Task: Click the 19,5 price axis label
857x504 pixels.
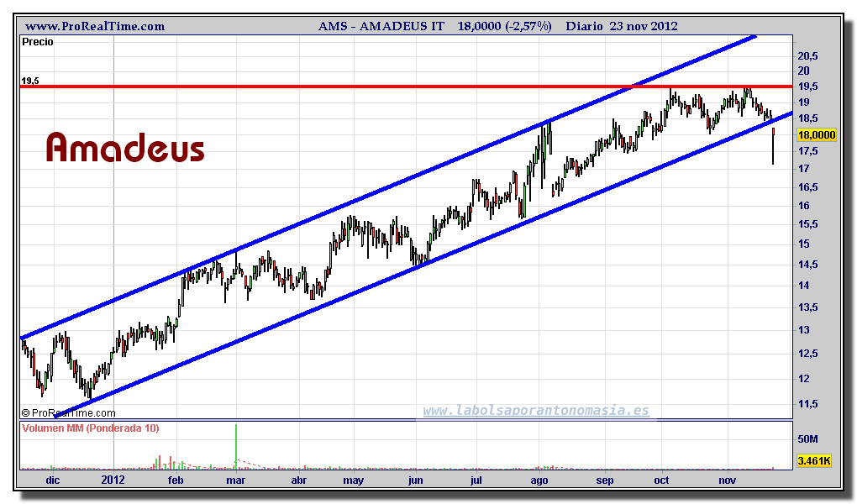Action: 807,87
